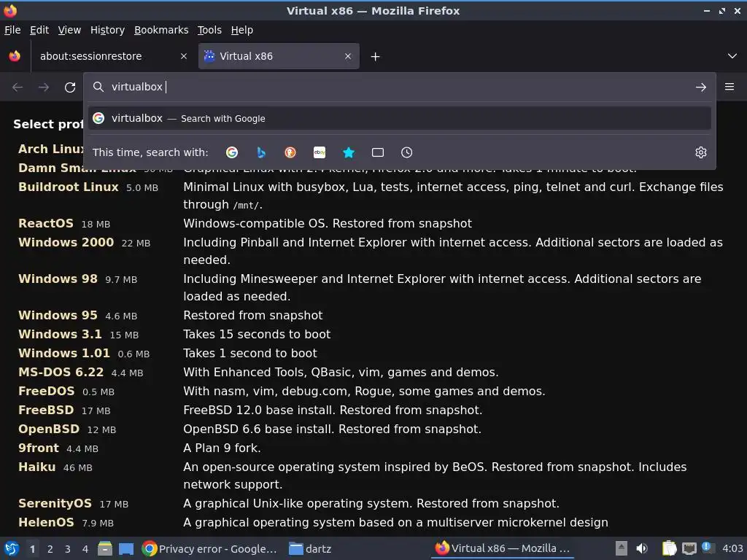The height and width of the screenshot is (560, 747).
Task: Open the Bookmarks menu
Action: pos(161,30)
